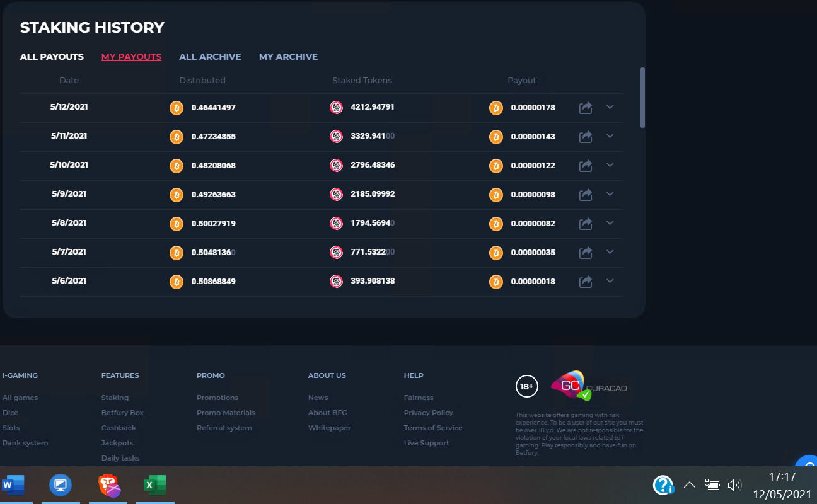Open the remote desktop app in the taskbar
This screenshot has width=817, height=504.
click(61, 485)
